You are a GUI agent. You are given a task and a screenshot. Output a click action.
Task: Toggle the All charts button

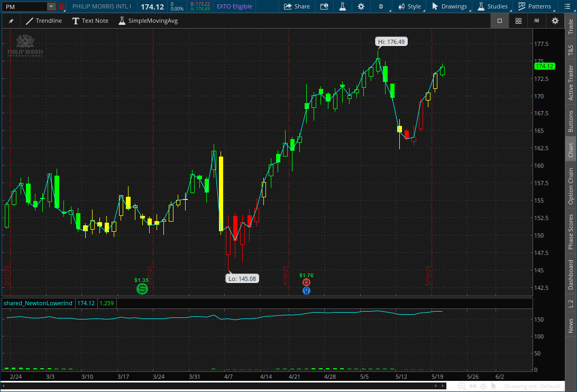click(x=536, y=21)
